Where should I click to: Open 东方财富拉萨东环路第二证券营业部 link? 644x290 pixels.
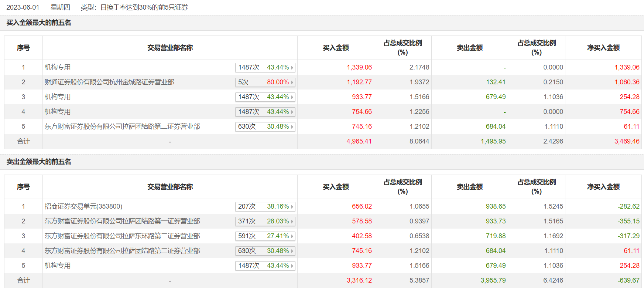click(x=122, y=236)
